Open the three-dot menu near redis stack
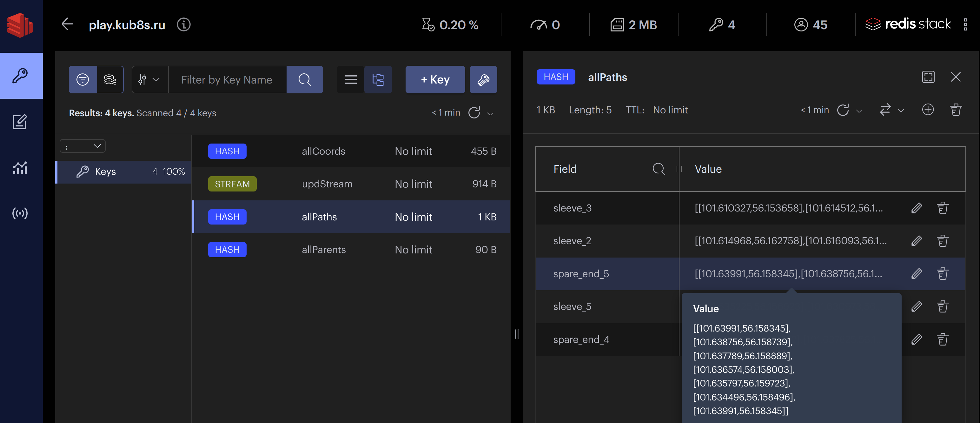The height and width of the screenshot is (423, 980). pos(965,24)
